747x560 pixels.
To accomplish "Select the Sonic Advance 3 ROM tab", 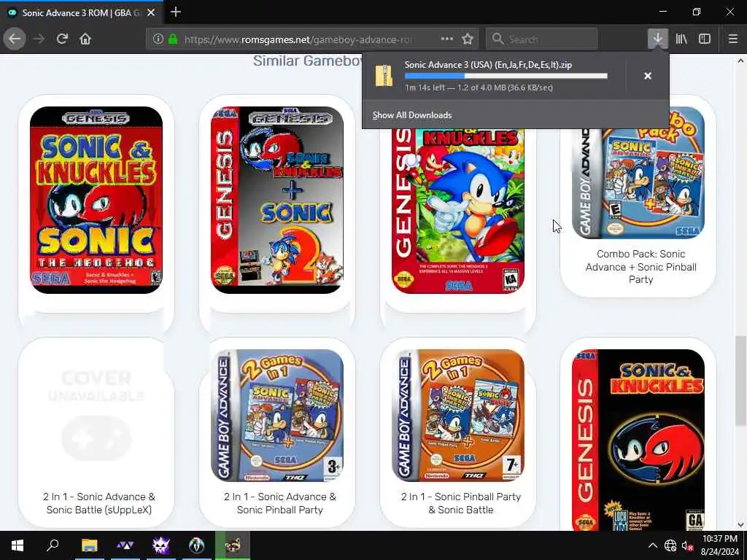I will tap(81, 13).
